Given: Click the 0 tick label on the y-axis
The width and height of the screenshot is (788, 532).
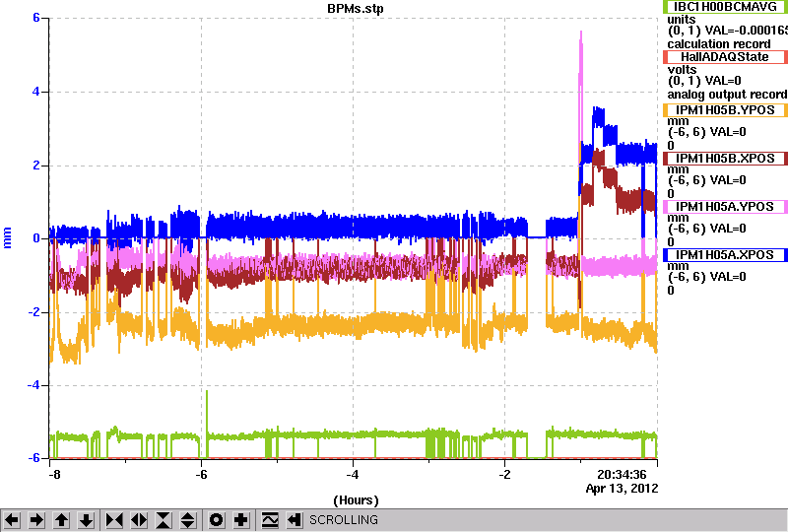Looking at the screenshot, I should coord(36,238).
